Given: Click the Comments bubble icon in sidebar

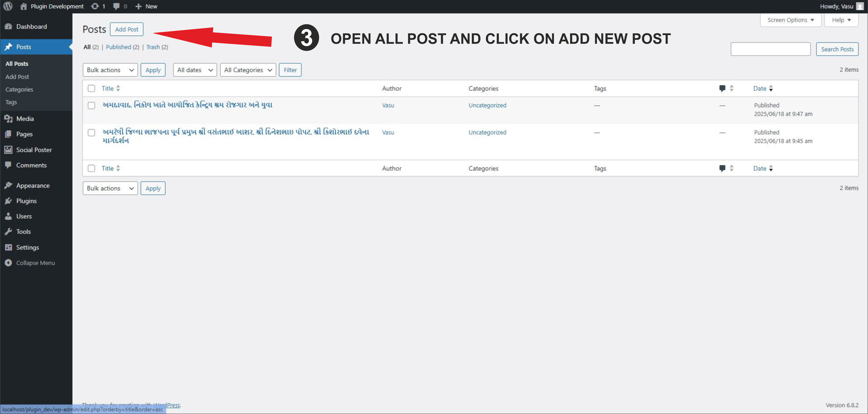Looking at the screenshot, I should 8,165.
